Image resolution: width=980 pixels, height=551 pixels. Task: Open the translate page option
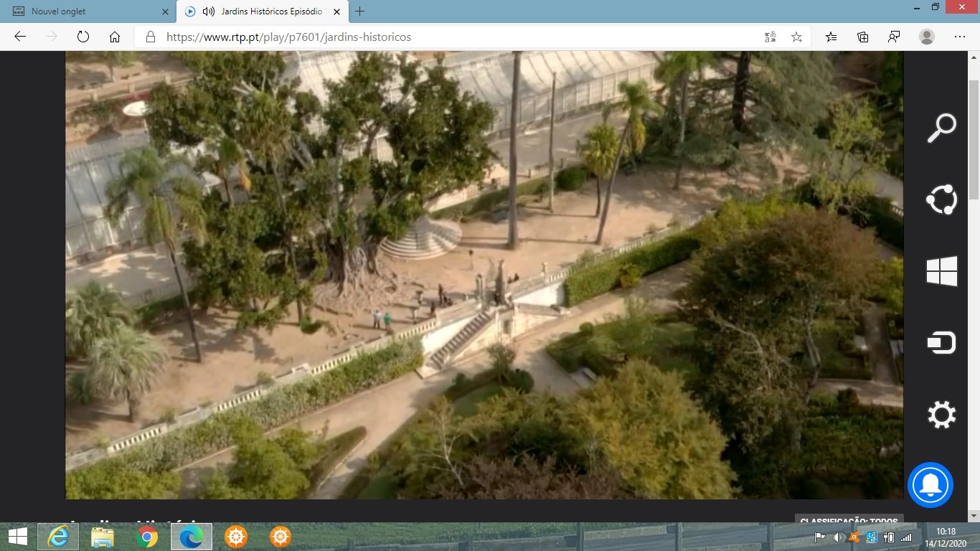(x=771, y=37)
